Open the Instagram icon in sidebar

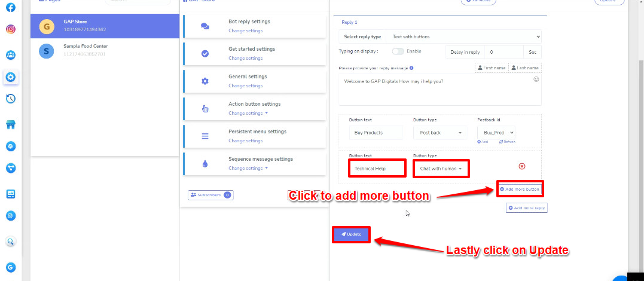click(x=11, y=29)
